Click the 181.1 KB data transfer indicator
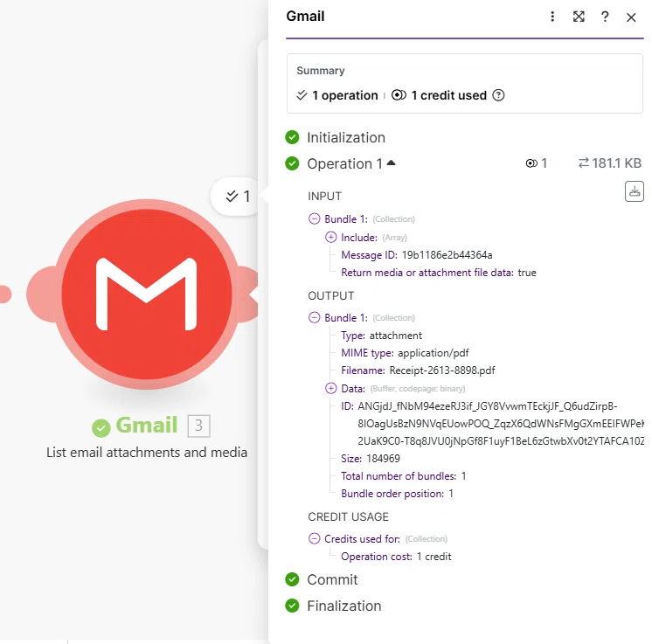Screen dimensions: 652x644 point(609,163)
